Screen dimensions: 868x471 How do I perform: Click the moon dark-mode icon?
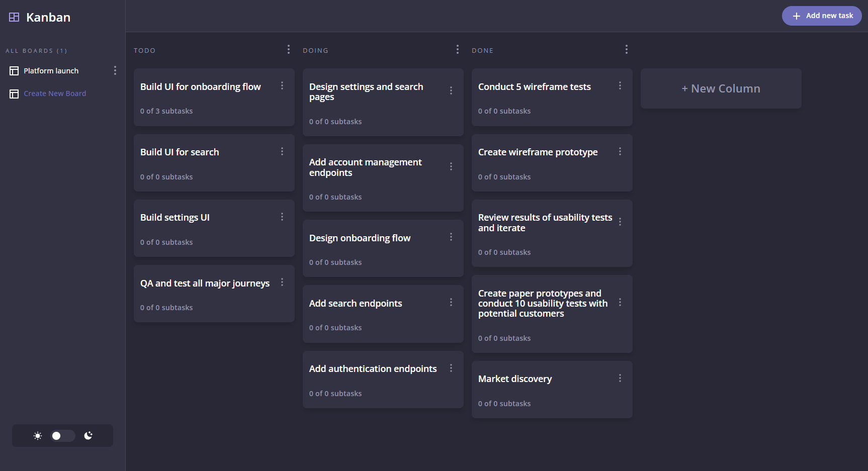pyautogui.click(x=89, y=435)
